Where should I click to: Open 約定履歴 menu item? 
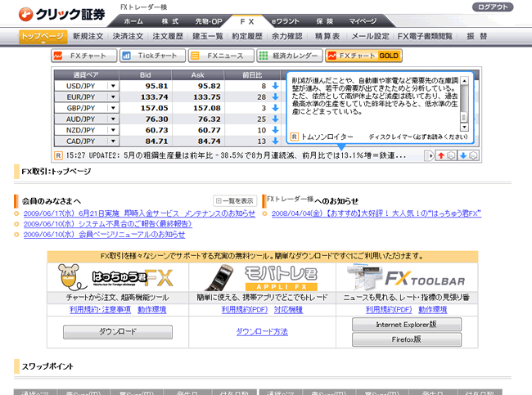point(247,36)
